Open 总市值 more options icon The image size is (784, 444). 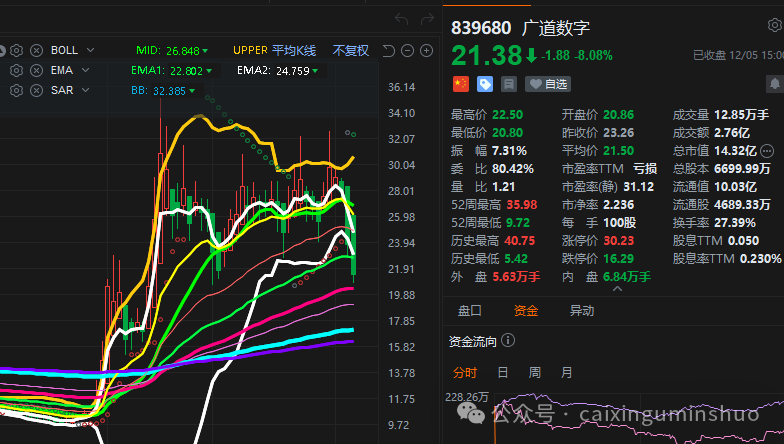click(766, 150)
